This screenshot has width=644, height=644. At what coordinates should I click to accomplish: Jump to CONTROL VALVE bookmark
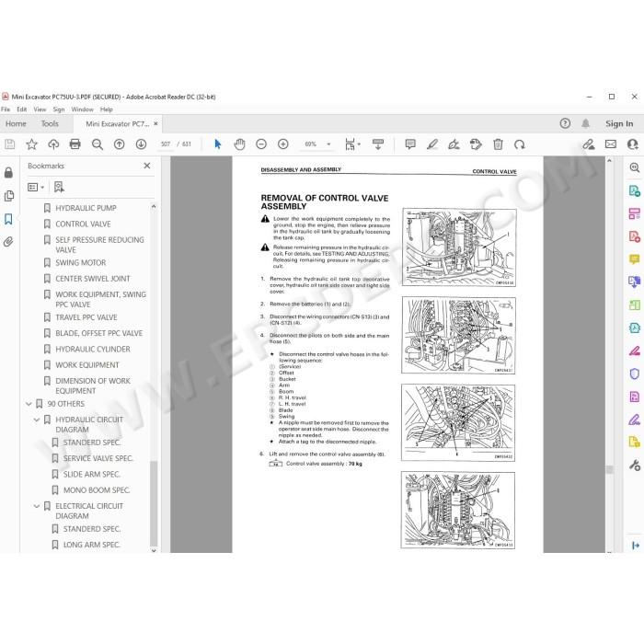click(x=83, y=224)
